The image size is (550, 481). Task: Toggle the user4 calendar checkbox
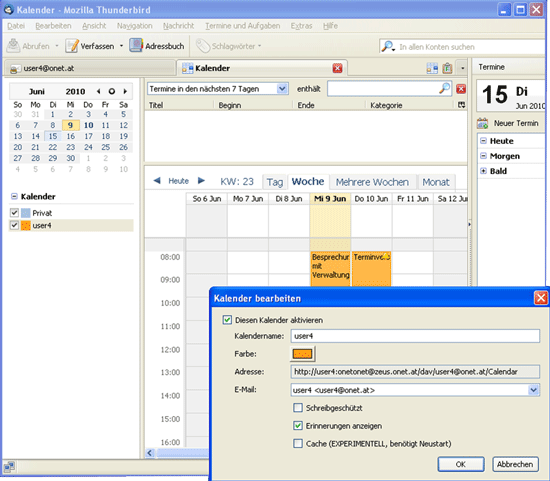point(14,225)
